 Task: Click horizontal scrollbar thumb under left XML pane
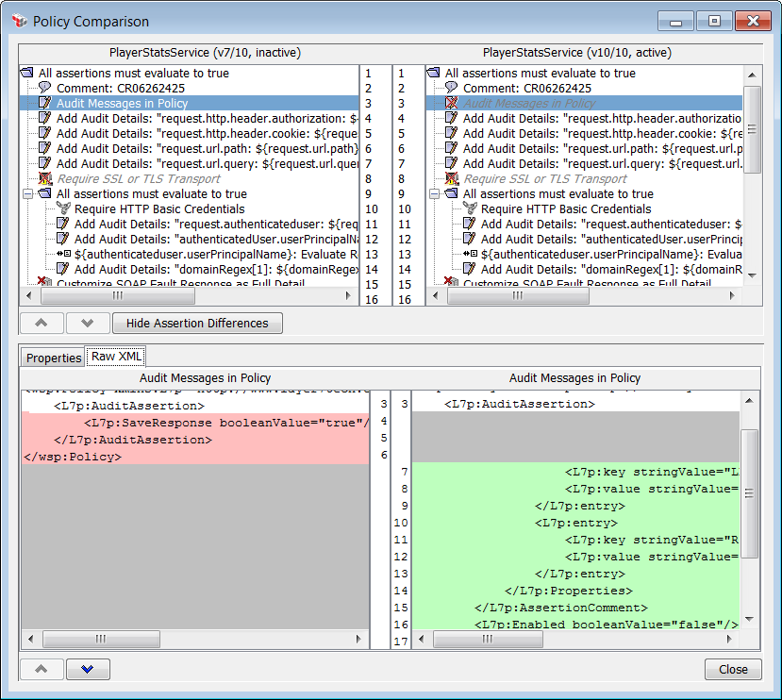[x=102, y=639]
